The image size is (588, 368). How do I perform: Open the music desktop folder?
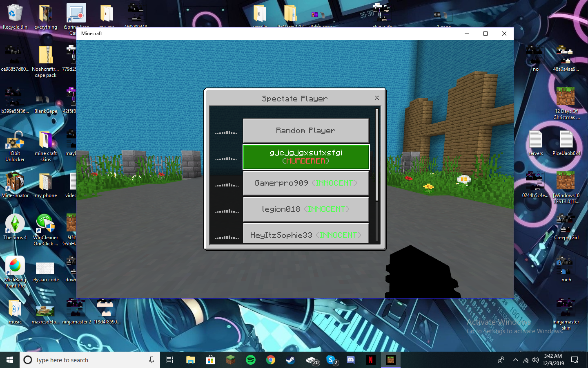tap(15, 312)
